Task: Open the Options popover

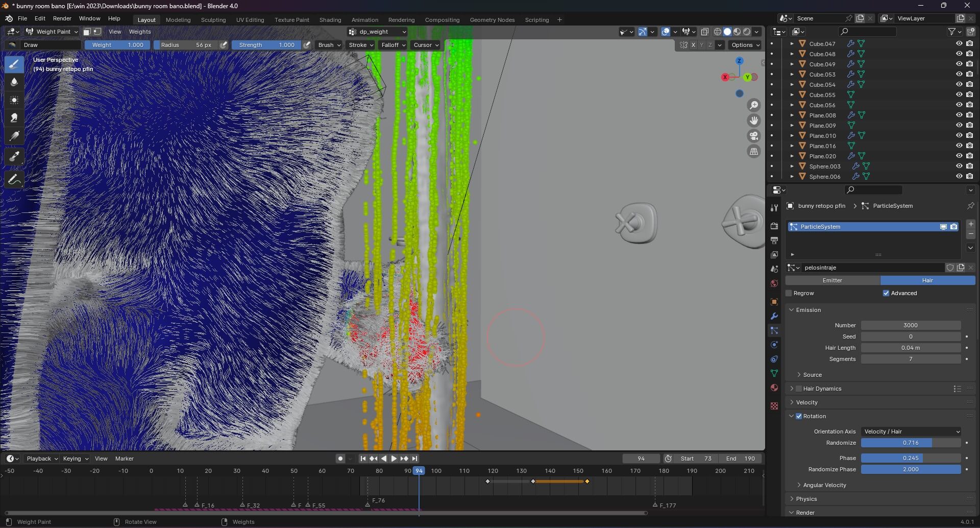Action: 745,45
